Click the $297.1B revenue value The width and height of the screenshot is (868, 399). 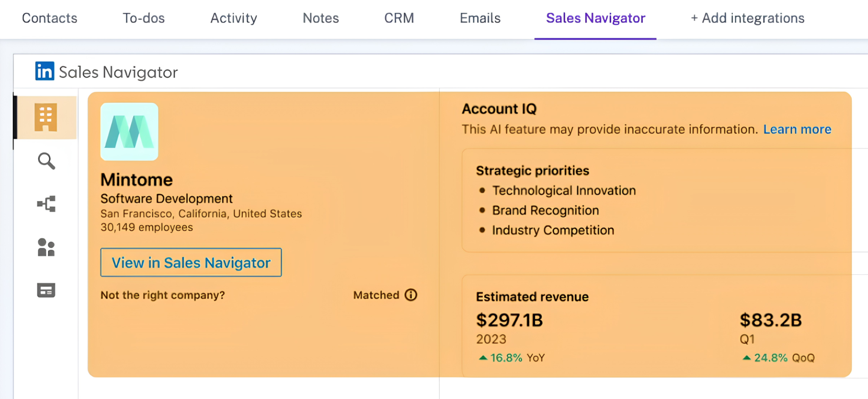(x=509, y=320)
